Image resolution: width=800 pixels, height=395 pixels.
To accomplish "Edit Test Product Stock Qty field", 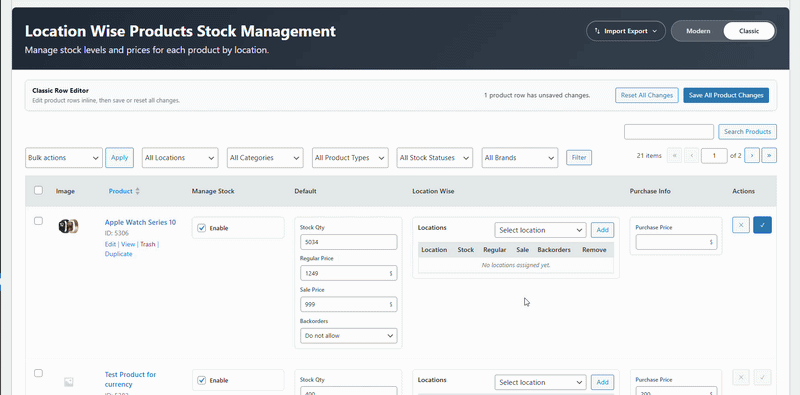I will pyautogui.click(x=348, y=392).
